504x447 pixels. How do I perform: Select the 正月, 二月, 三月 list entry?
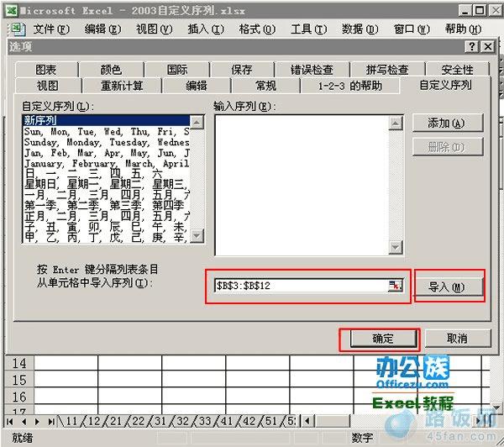click(x=106, y=216)
